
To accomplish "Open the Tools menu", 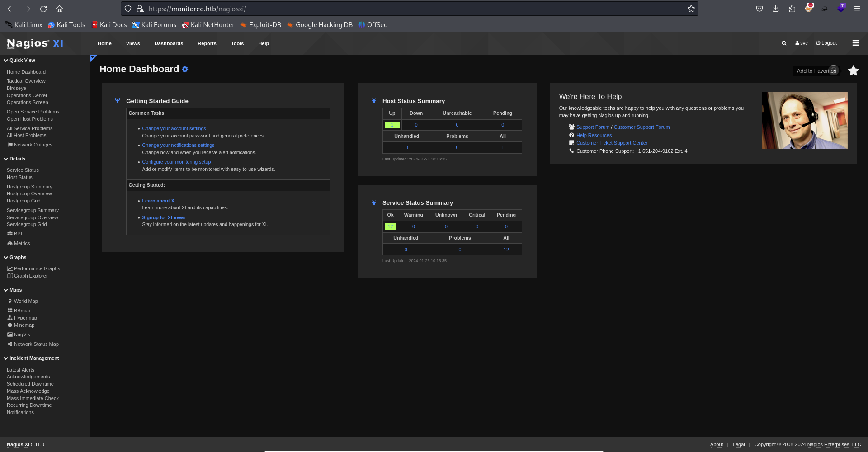I will point(237,43).
